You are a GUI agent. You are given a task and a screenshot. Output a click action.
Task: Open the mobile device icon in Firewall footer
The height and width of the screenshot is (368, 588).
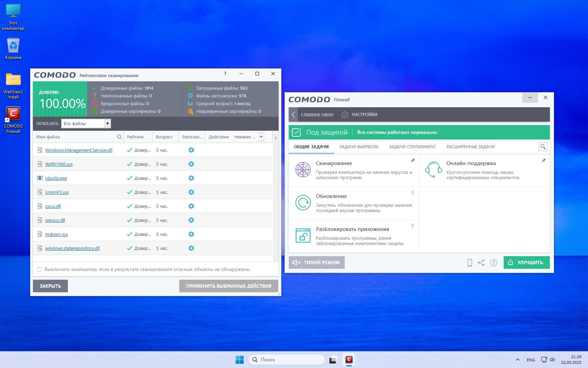470,263
